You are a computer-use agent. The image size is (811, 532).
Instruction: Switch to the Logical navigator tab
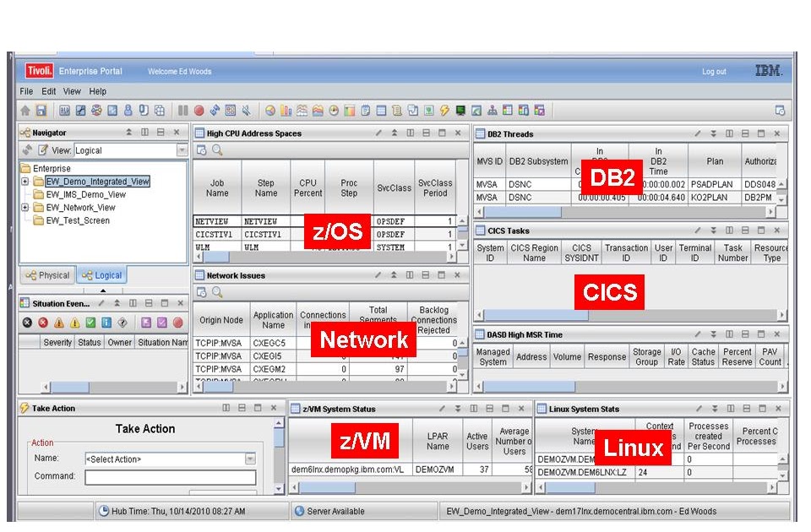coord(102,275)
